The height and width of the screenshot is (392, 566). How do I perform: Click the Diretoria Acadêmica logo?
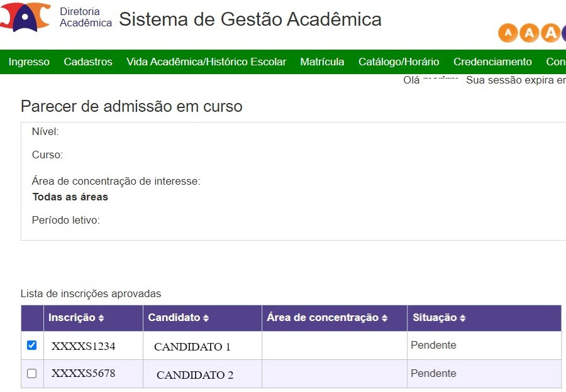(x=25, y=18)
